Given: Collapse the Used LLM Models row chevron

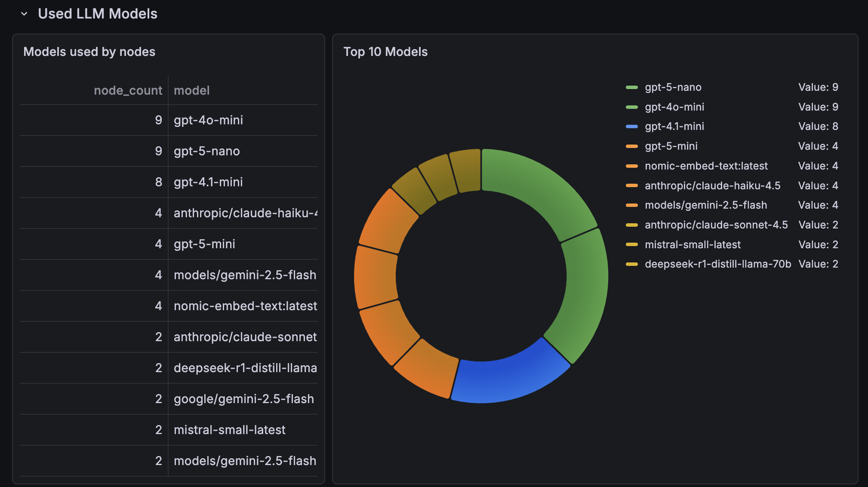Looking at the screenshot, I should click(x=24, y=14).
